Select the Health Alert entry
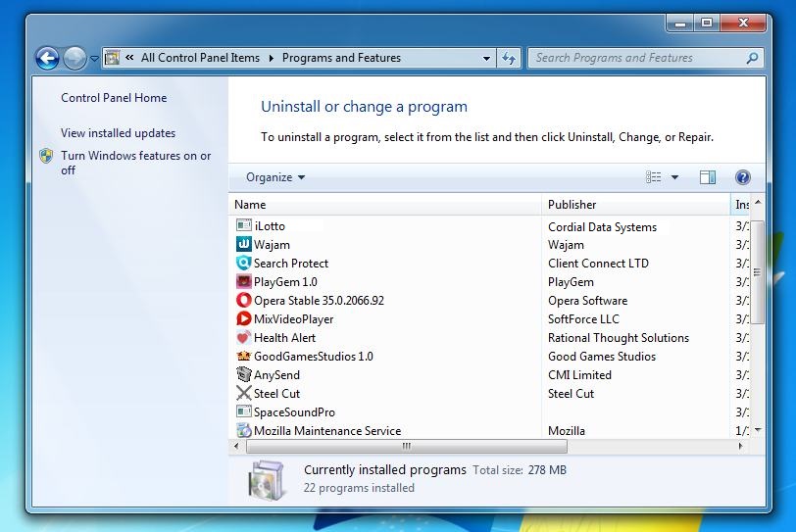 point(284,338)
